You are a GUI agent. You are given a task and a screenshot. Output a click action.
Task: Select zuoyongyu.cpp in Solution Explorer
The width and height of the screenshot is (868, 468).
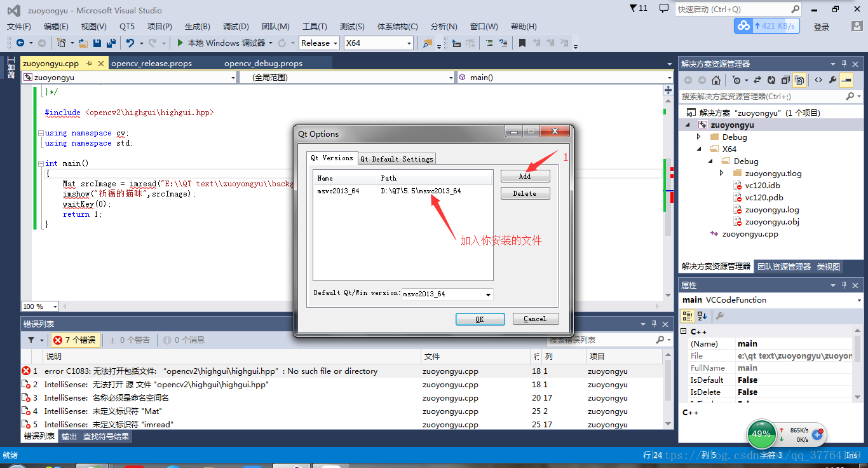click(x=750, y=234)
